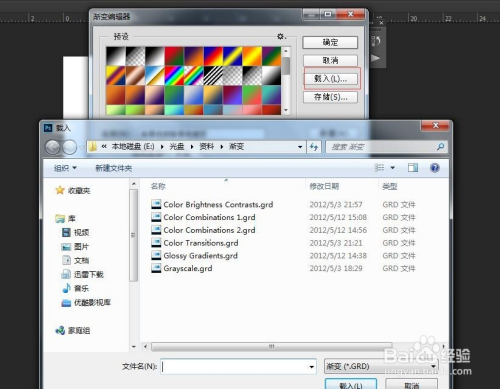Open the 库 libraries entry in sidebar
Viewport: 500px width, 389px height.
(66, 218)
